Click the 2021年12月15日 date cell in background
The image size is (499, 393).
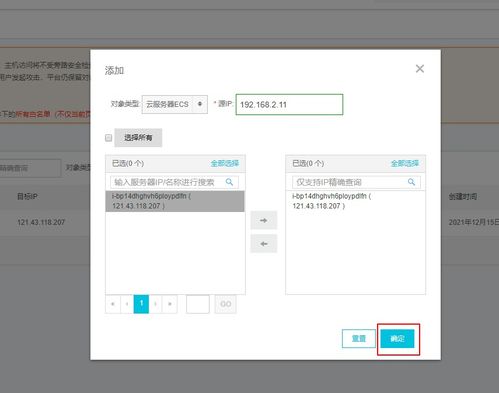pyautogui.click(x=474, y=222)
